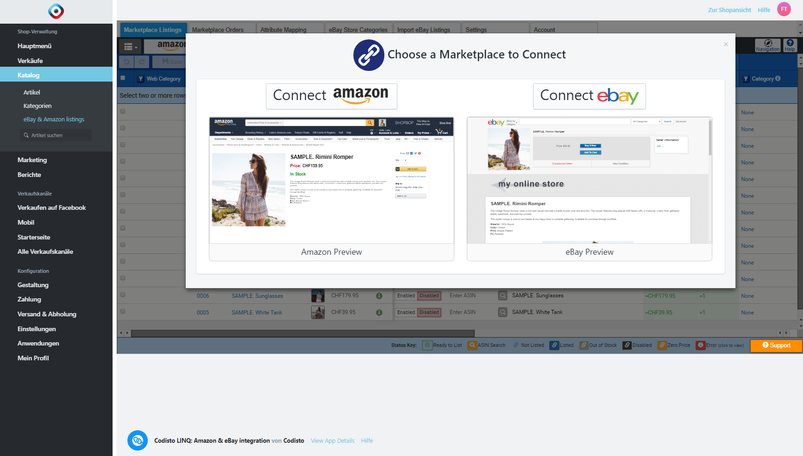Viewport: 803px width, 456px height.
Task: Open the Attribute Mapping tab
Action: click(x=283, y=30)
